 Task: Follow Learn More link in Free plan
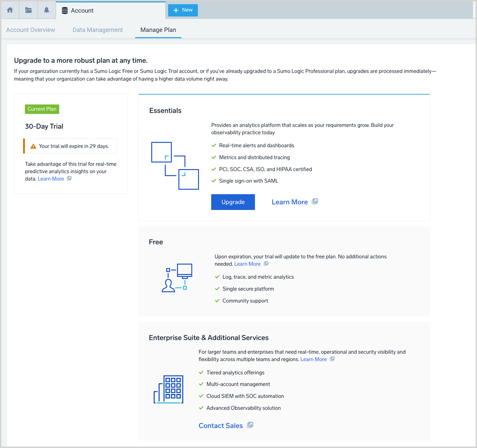247,264
